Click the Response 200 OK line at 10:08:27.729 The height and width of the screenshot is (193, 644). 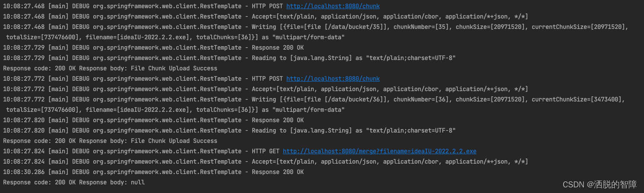tap(153, 47)
